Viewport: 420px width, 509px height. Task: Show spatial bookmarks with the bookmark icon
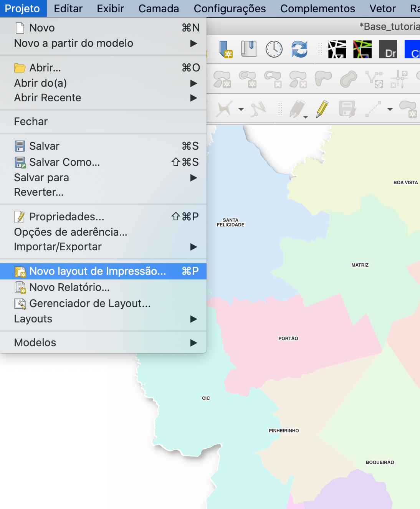249,49
